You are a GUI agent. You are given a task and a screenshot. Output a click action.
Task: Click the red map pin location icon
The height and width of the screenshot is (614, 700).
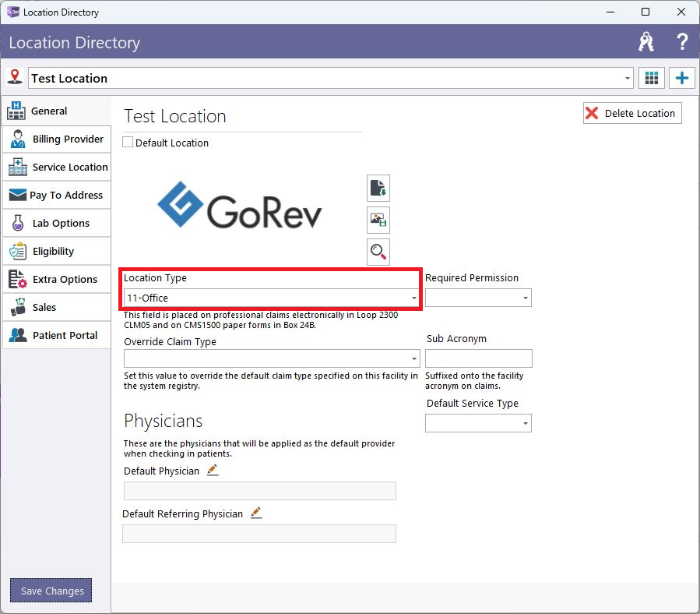click(x=15, y=77)
